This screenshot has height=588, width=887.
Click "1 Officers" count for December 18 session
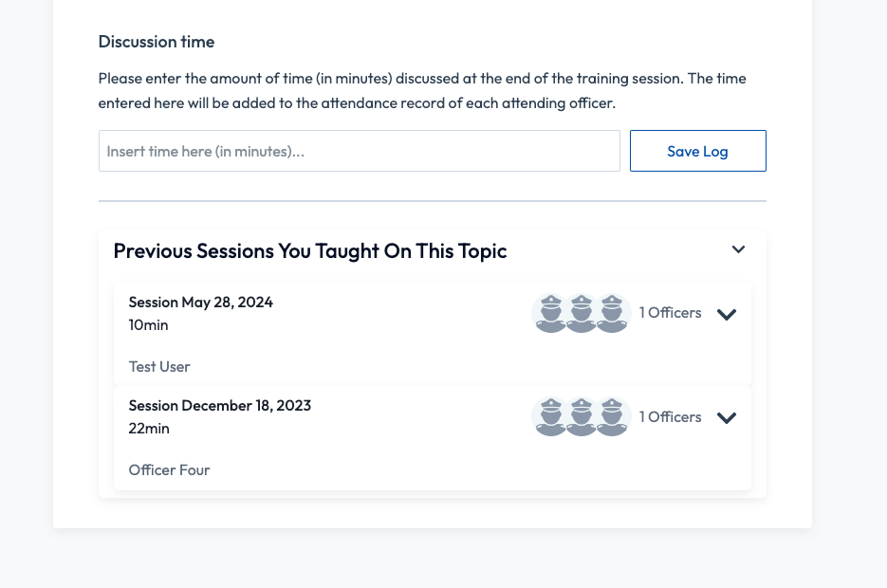(x=670, y=416)
